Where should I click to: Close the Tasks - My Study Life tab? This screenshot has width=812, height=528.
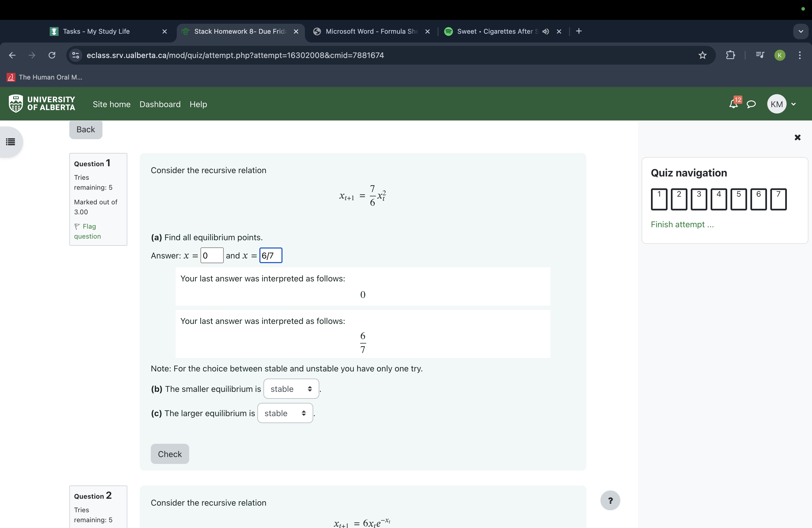(x=164, y=31)
